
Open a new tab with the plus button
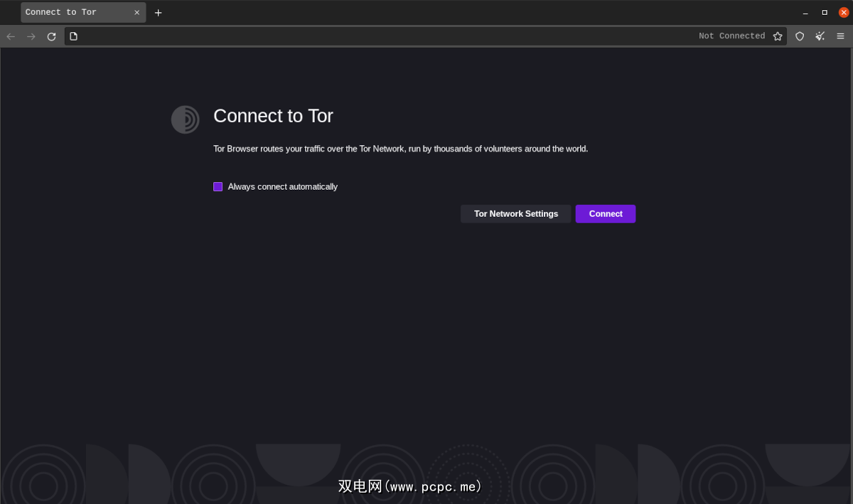(158, 12)
